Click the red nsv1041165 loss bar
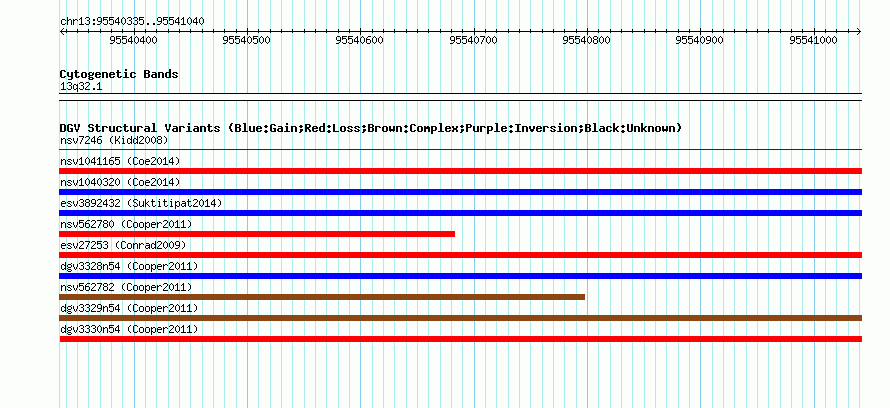890x408 pixels. 461,171
